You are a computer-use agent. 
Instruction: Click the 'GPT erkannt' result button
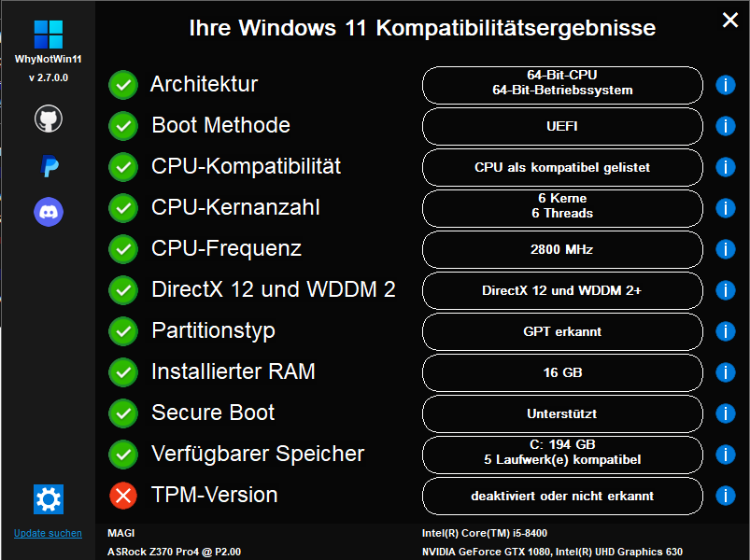(562, 331)
